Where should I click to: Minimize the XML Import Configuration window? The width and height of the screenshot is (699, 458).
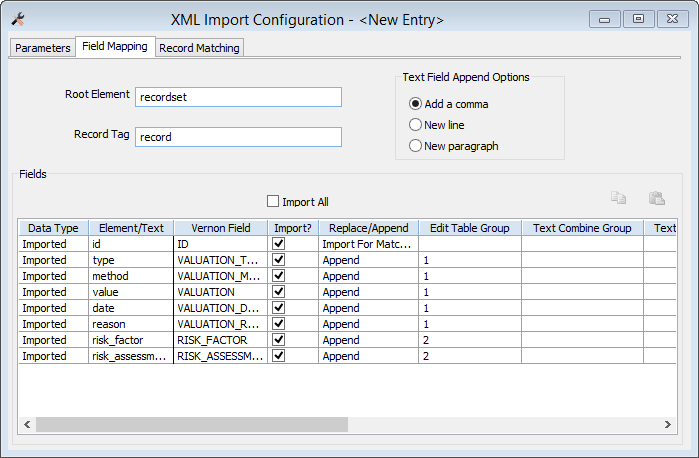click(604, 20)
